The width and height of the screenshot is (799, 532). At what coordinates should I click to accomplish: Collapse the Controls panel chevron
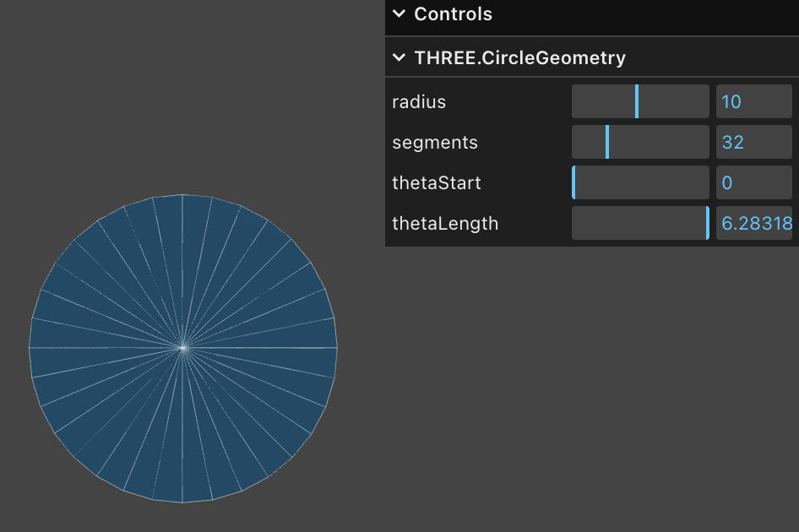(399, 14)
